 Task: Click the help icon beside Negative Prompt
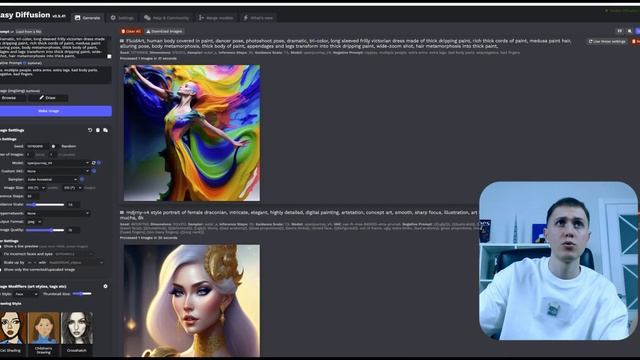[x=24, y=63]
